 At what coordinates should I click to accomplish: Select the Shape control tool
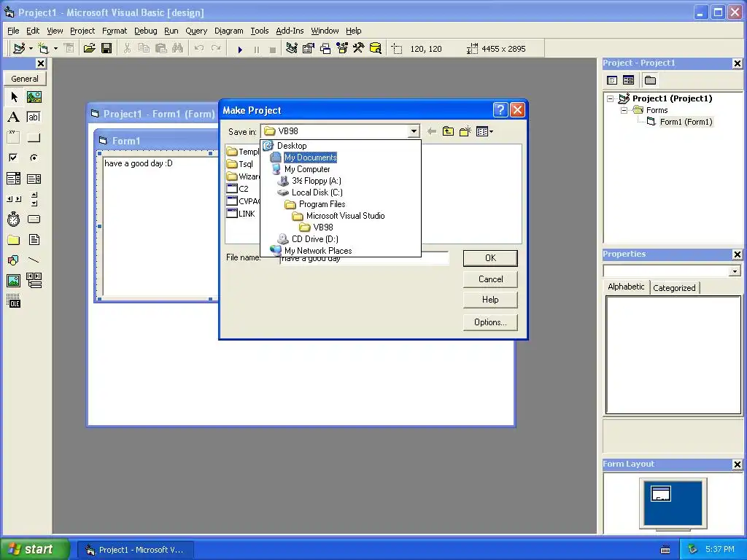[14, 260]
